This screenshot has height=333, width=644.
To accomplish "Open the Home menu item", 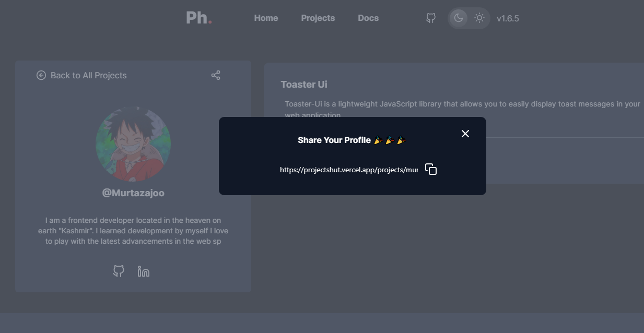I will point(266,18).
